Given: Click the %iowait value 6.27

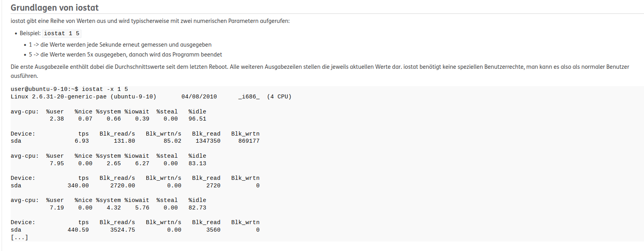Looking at the screenshot, I should tap(142, 164).
